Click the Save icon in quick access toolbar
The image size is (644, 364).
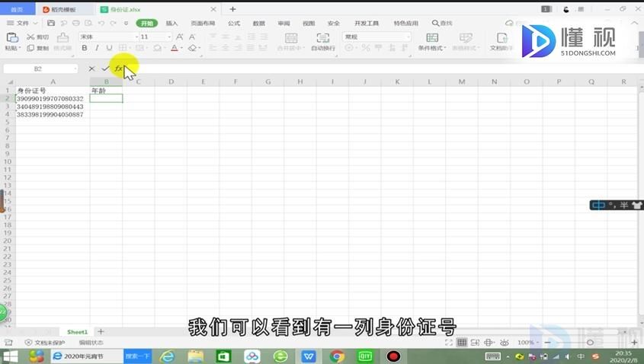coord(51,23)
